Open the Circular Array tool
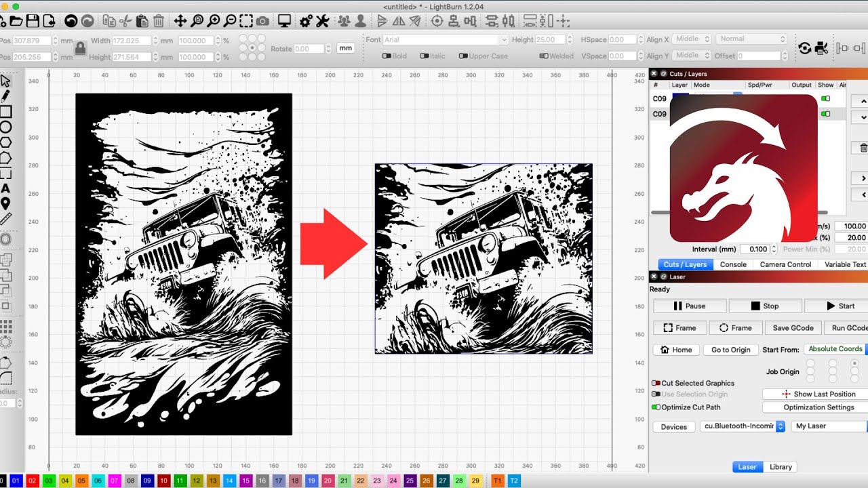Image resolution: width=868 pixels, height=488 pixels. [5, 342]
